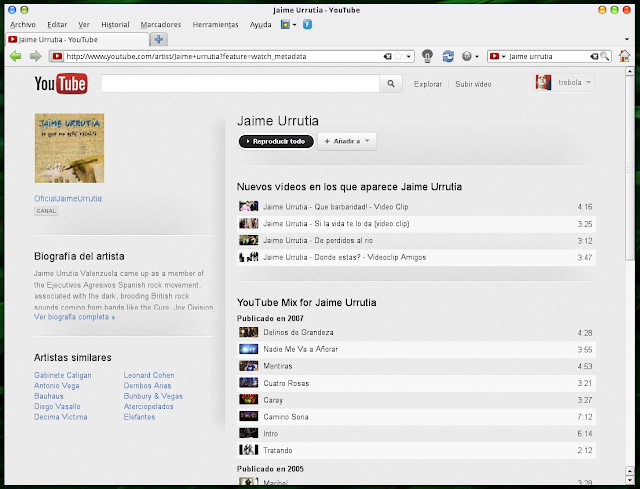Clear the browser search box text

[594, 56]
